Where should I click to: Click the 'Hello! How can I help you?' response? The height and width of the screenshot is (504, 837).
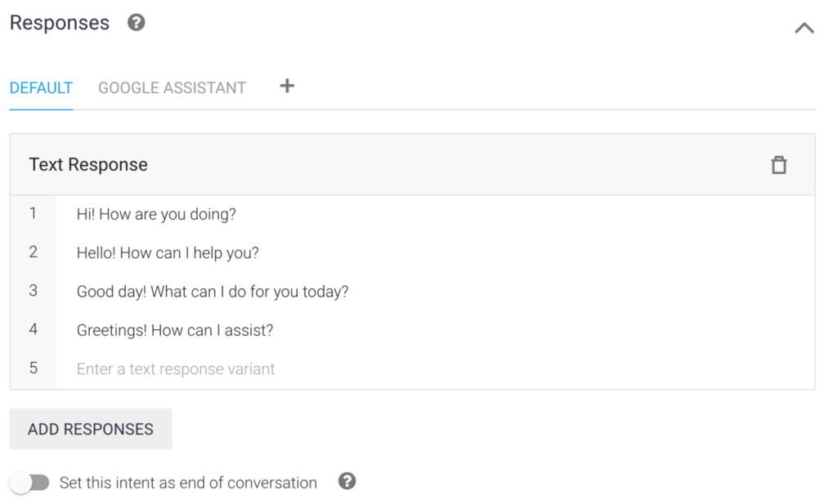tap(168, 253)
